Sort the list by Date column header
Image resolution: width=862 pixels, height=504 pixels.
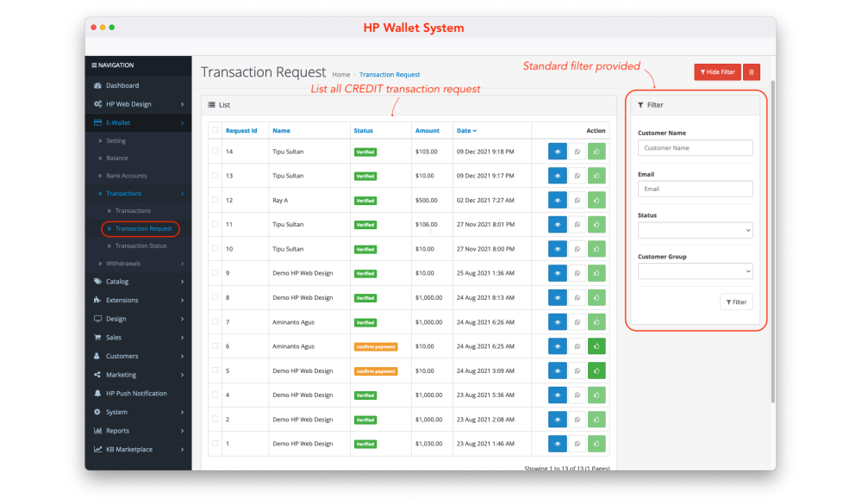(x=465, y=131)
